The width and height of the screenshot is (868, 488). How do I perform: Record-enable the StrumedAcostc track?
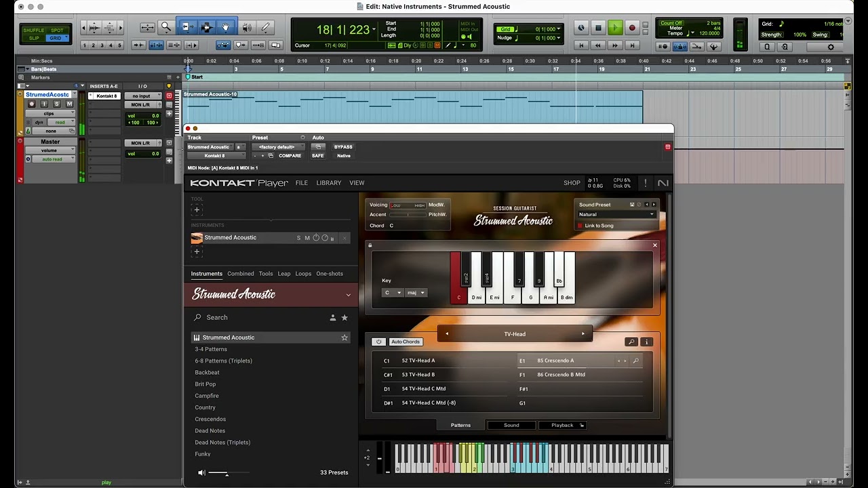point(31,104)
